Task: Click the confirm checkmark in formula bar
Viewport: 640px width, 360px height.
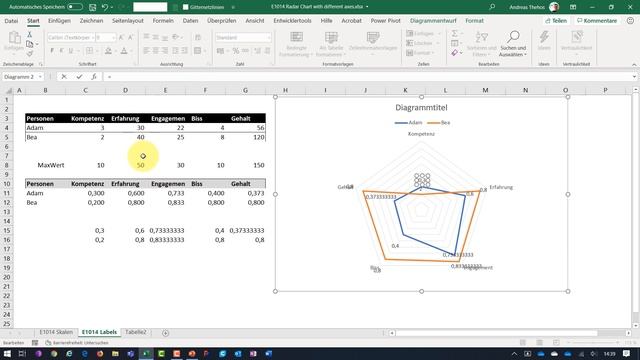Action: click(79, 77)
